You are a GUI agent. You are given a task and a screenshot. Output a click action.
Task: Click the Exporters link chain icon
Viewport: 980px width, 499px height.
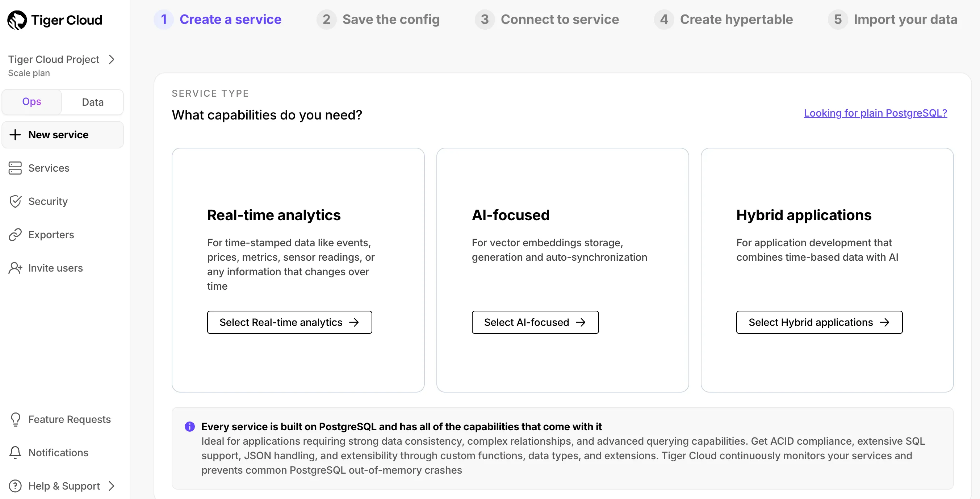(x=15, y=235)
